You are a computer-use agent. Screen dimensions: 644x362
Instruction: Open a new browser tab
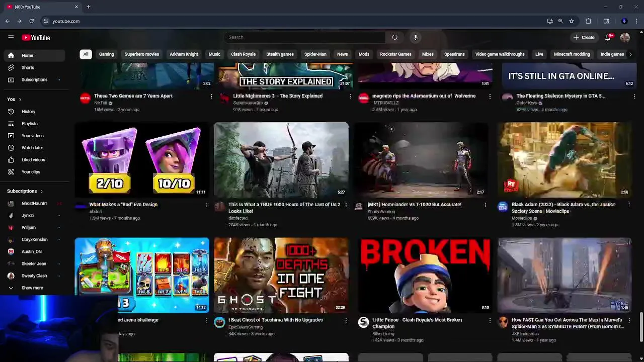88,7
